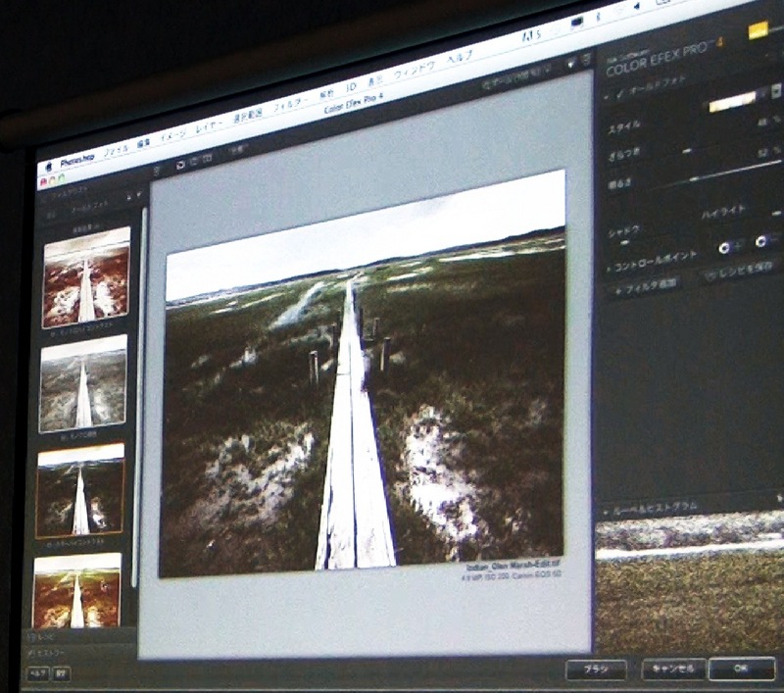Open the Photoshop application menu
Viewport: 784px width, 693px height.
(x=77, y=160)
